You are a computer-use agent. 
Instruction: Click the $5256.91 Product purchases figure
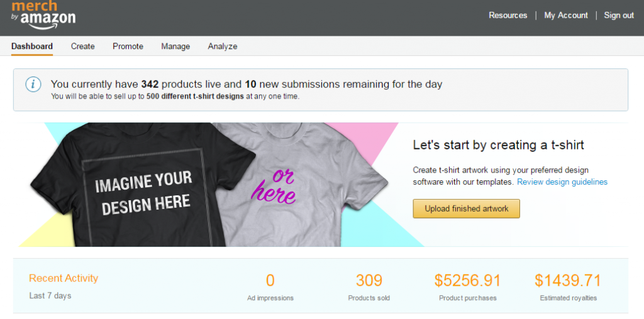[468, 281]
